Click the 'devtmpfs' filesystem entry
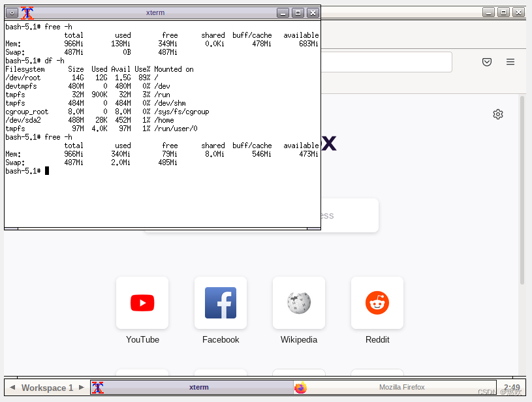This screenshot has height=402, width=532. (x=21, y=86)
